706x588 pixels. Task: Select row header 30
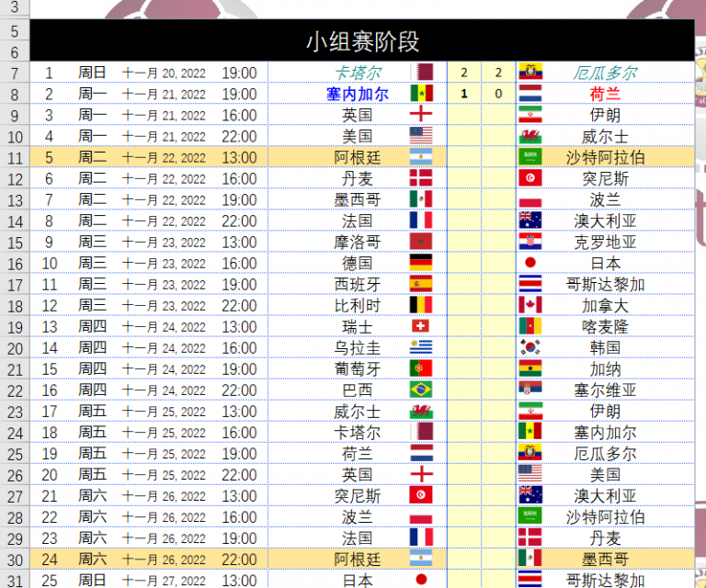tap(15, 559)
